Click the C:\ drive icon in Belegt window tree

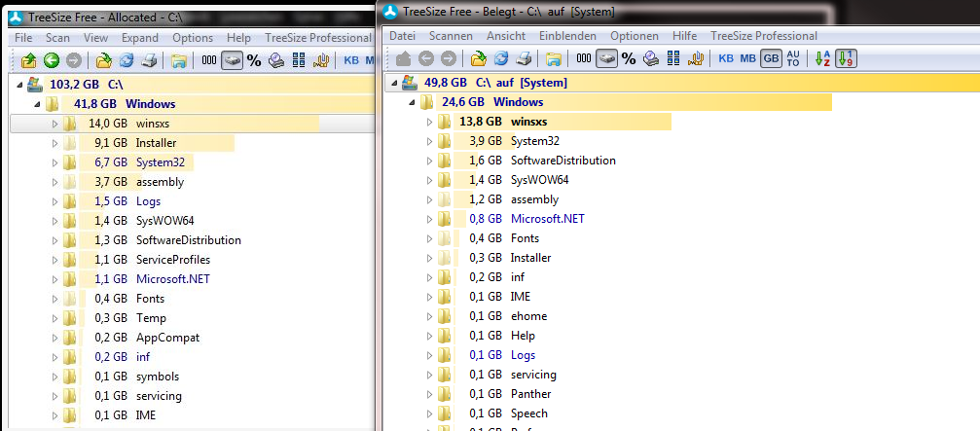click(410, 83)
